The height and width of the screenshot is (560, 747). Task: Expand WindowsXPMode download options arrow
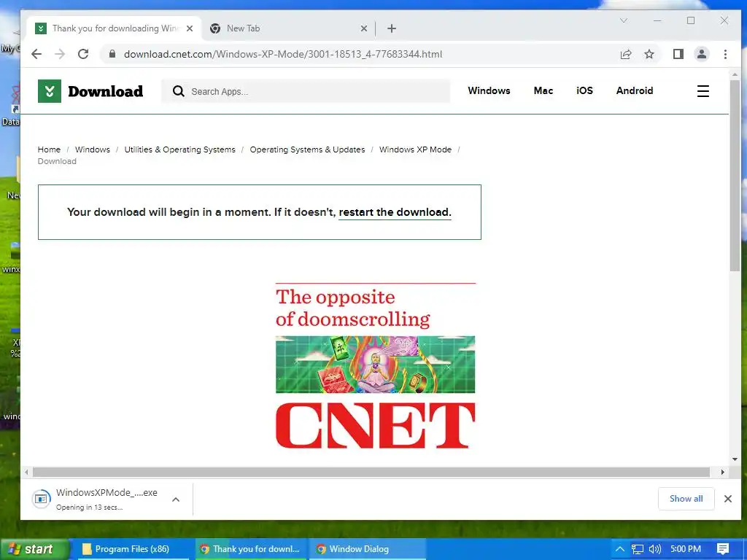176,499
